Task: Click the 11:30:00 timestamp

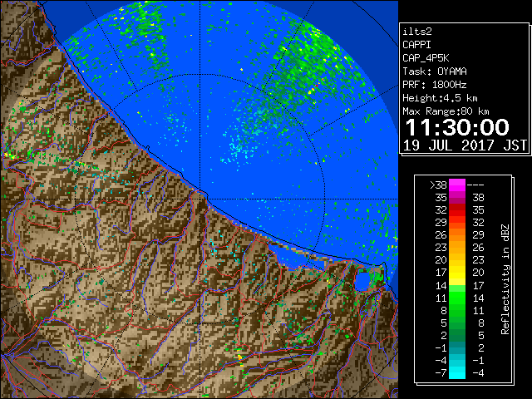Action: click(x=457, y=127)
